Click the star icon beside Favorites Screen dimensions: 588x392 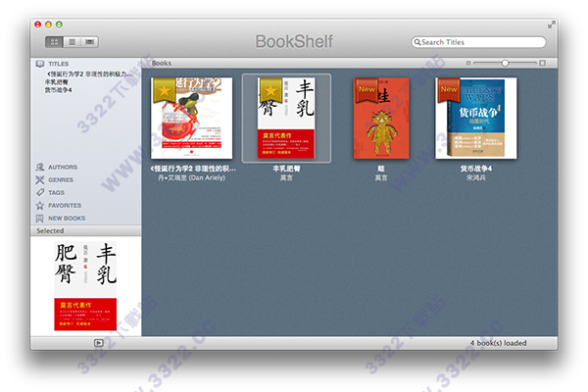click(40, 205)
